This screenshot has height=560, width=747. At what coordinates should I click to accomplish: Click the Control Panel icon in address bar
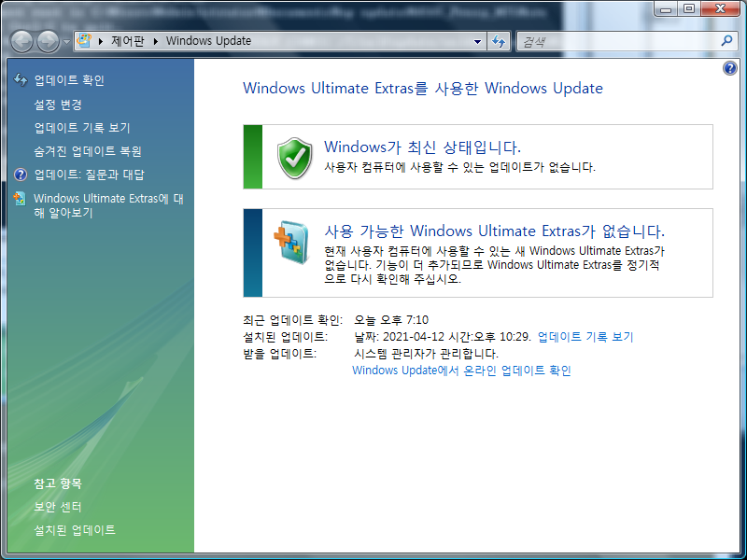coord(84,41)
